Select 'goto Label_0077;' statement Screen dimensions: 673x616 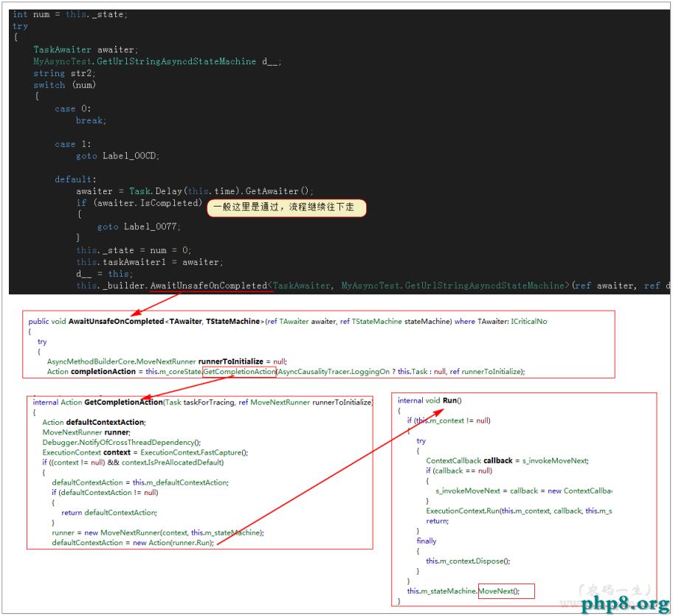point(139,226)
